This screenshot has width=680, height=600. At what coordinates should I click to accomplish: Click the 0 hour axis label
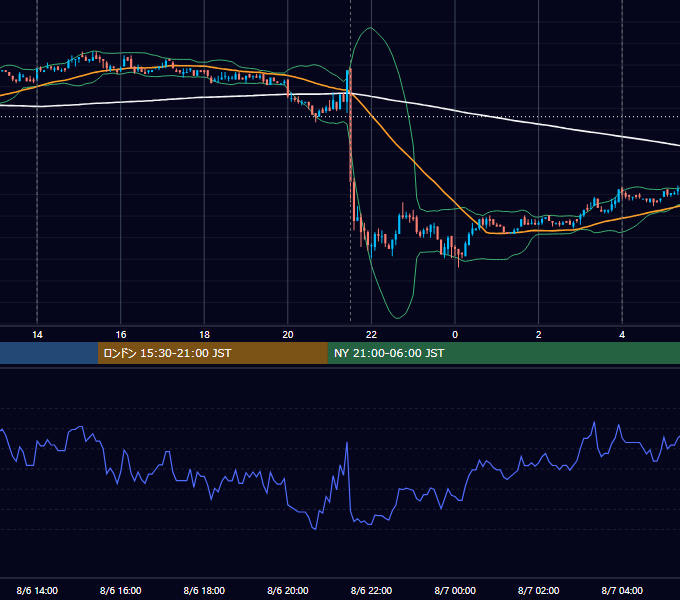[455, 335]
